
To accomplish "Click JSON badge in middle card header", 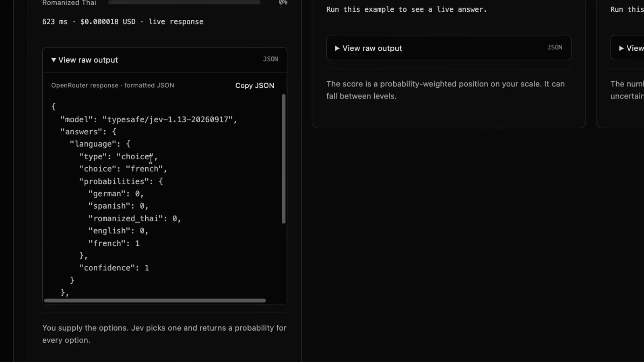I will pos(555,47).
